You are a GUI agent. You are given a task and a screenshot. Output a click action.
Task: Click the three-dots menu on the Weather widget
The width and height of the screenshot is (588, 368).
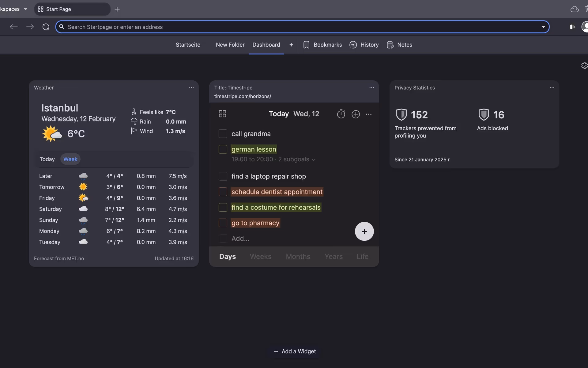(191, 88)
